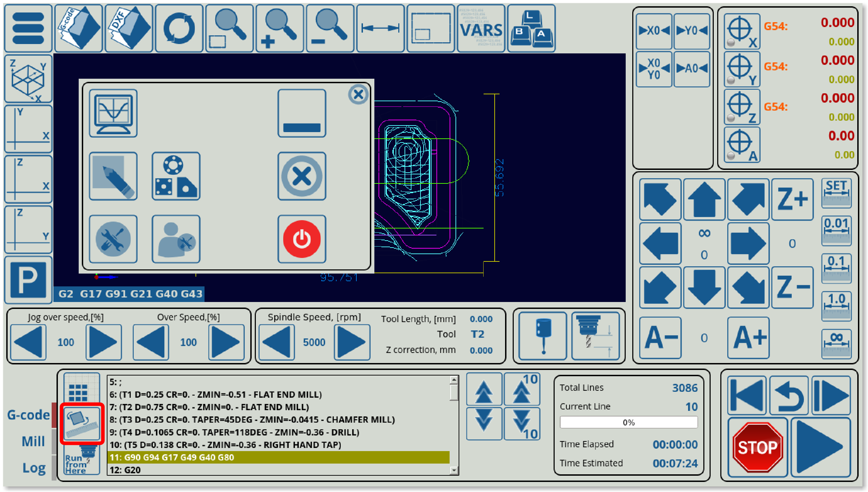Viewport: 868px width, 492px height.
Task: Increase spindle speed with right arrow
Action: click(x=351, y=342)
